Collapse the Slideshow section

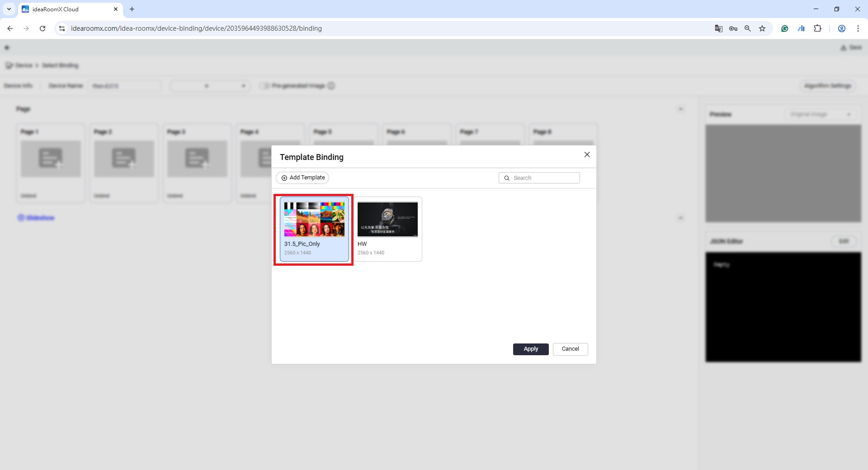(x=681, y=218)
